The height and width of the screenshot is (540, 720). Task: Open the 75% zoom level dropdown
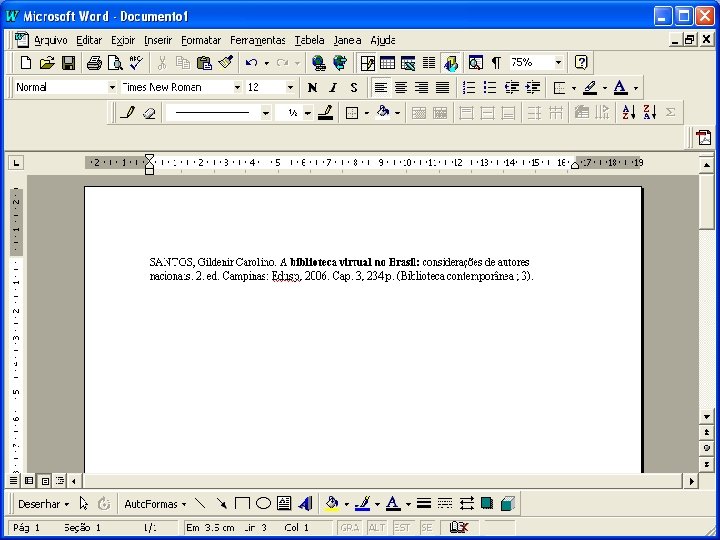(x=558, y=62)
